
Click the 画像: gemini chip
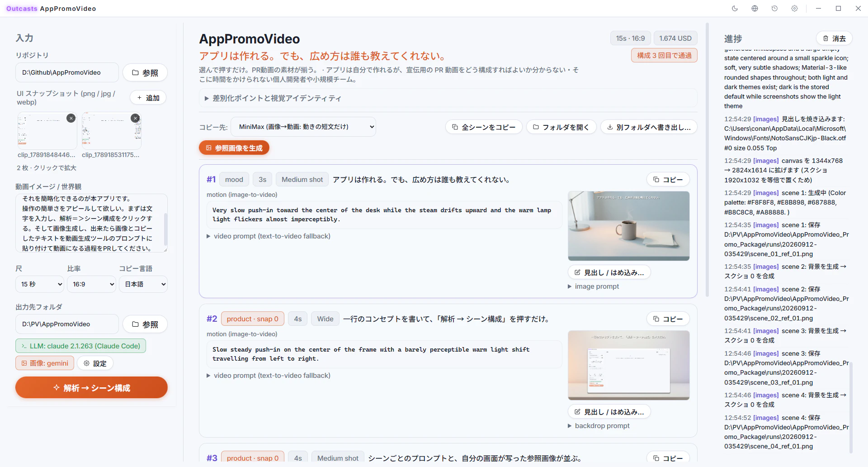pyautogui.click(x=45, y=363)
